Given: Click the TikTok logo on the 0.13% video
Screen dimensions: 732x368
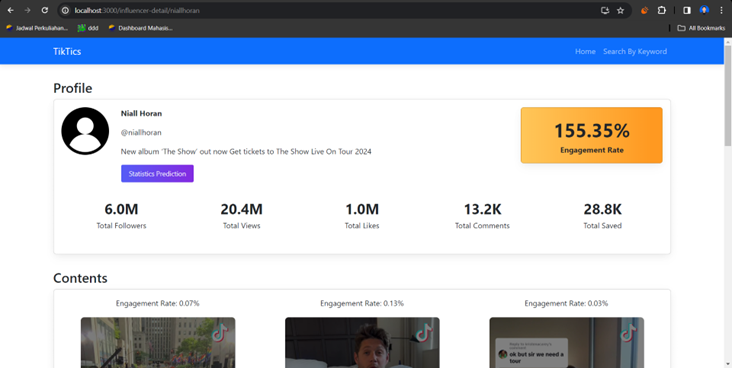Looking at the screenshot, I should tap(424, 333).
